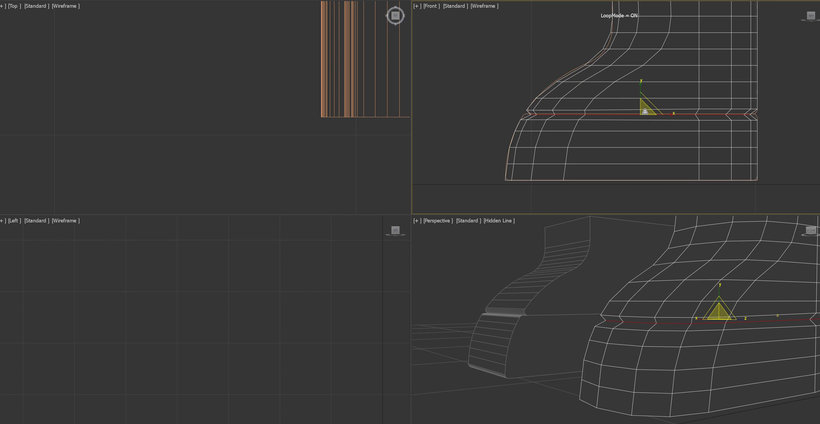
Task: Open the [+] menu of the Front viewport
Action: tap(416, 6)
